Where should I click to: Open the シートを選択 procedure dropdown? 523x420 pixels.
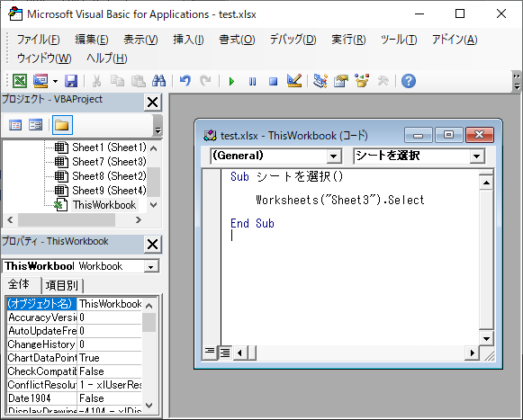pyautogui.click(x=476, y=156)
